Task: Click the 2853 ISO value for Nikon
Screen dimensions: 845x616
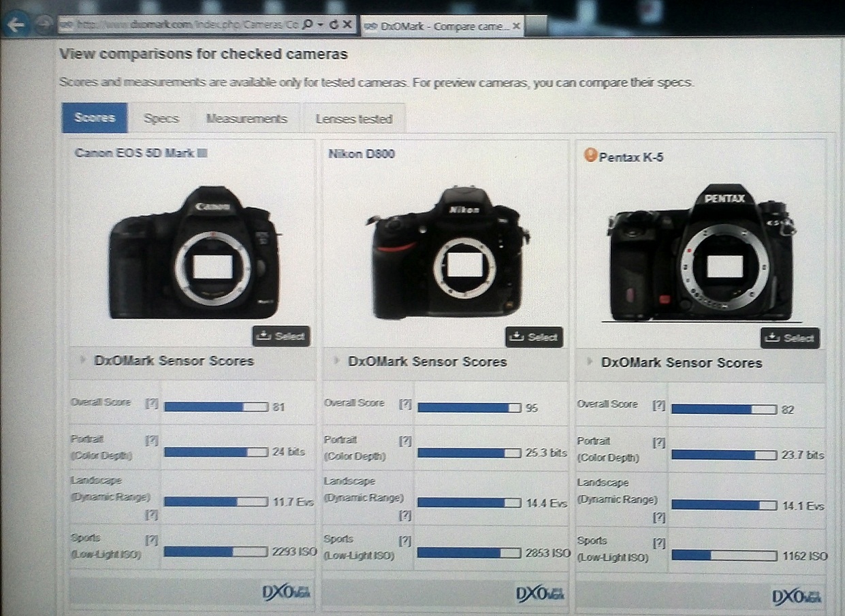Action: (547, 553)
